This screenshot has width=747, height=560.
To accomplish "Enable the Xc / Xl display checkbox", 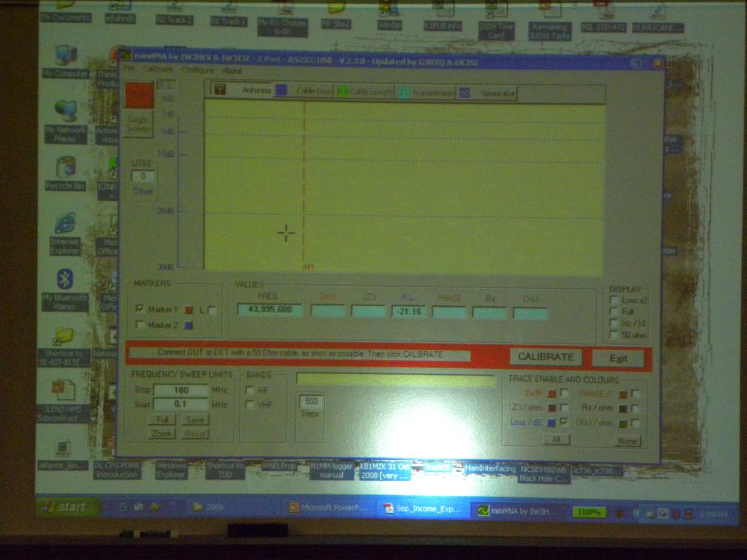I will click(x=614, y=323).
